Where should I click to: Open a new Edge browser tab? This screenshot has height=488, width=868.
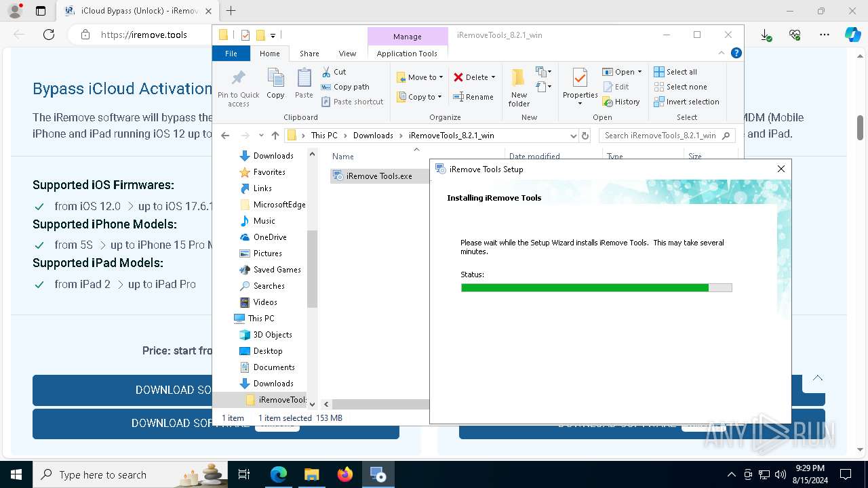[x=231, y=11]
